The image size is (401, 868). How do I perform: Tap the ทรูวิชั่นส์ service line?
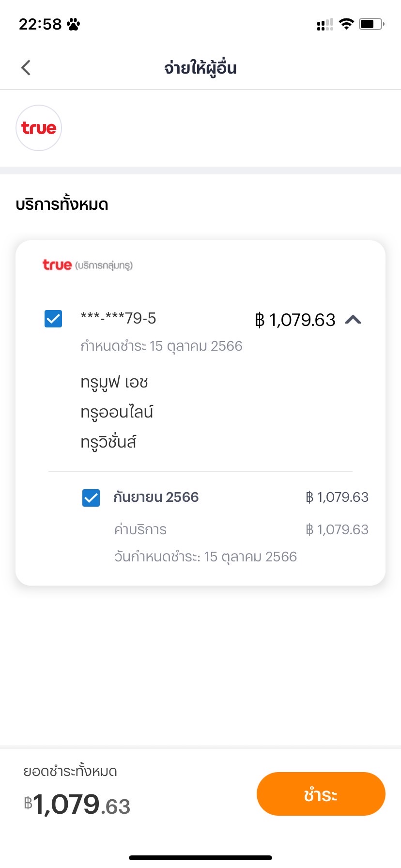108,442
